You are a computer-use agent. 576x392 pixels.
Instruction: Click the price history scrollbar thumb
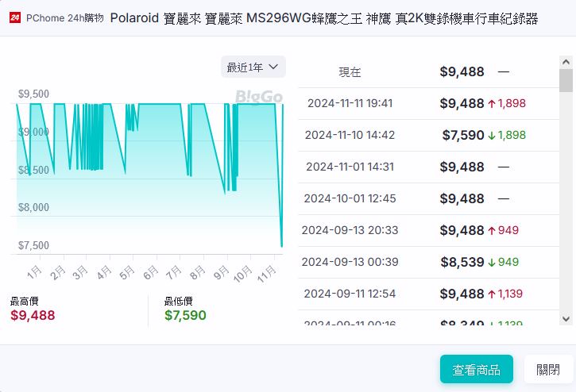pos(566,81)
